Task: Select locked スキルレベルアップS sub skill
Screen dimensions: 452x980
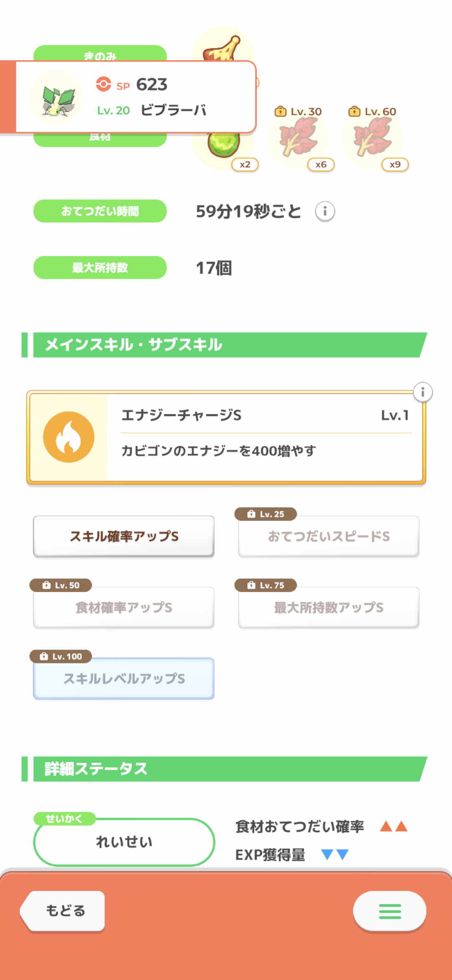Action: (x=124, y=678)
